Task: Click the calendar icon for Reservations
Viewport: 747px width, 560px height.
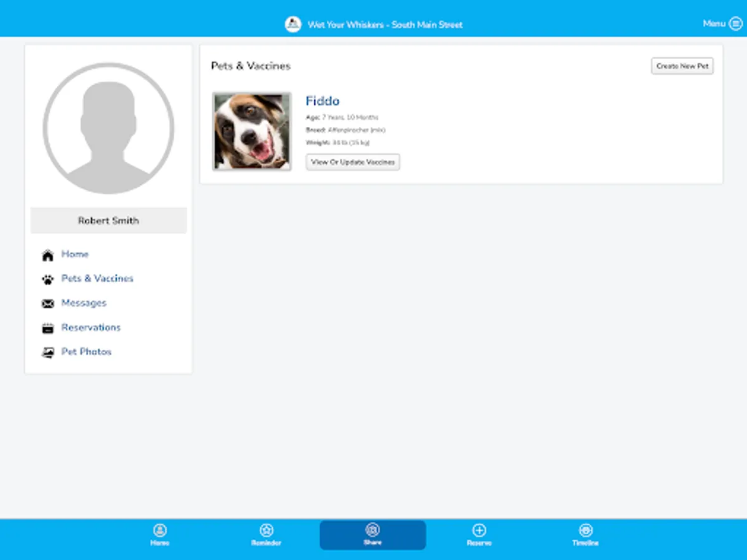Action: point(48,328)
